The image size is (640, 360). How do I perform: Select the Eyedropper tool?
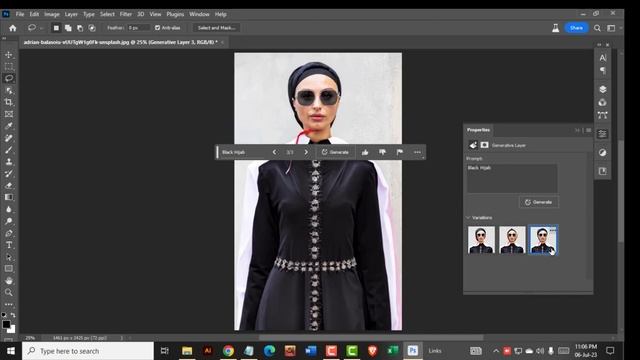pyautogui.click(x=9, y=126)
